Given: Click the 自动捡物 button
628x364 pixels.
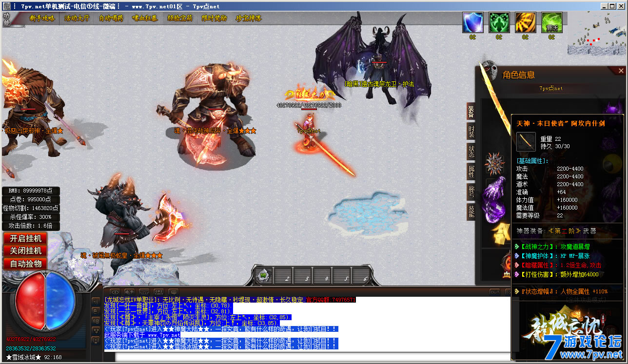Looking at the screenshot, I should (26, 264).
